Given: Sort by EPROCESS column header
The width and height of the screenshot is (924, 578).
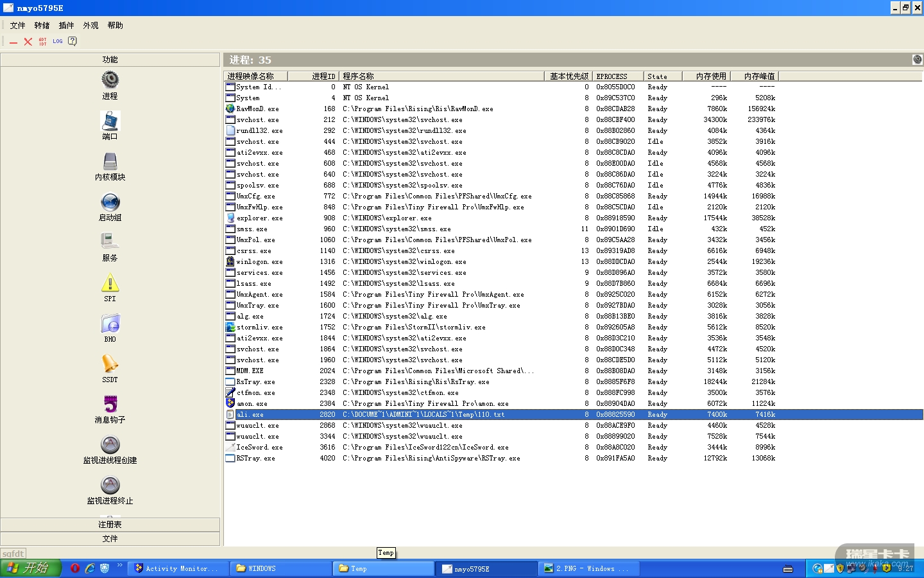Looking at the screenshot, I should coord(618,76).
